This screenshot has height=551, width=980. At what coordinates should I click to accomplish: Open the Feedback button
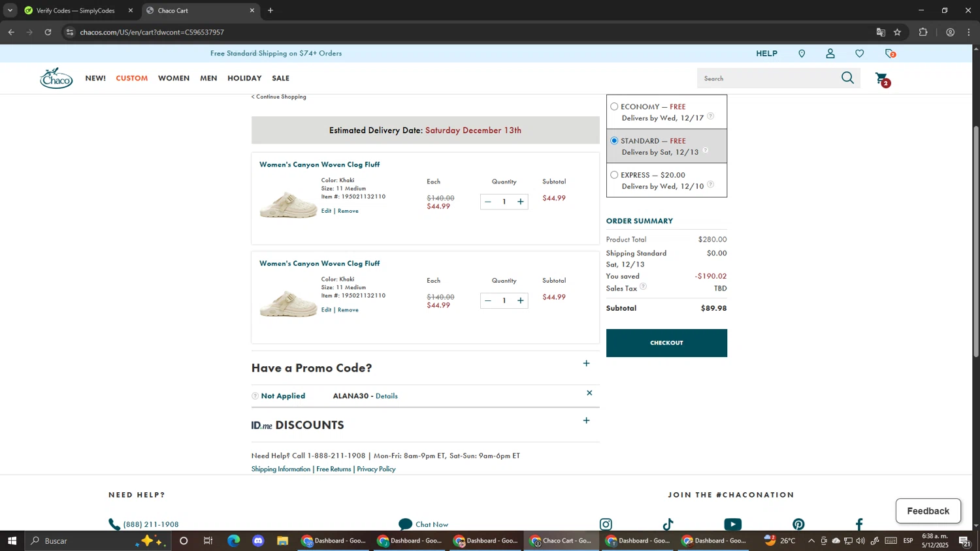[928, 511]
